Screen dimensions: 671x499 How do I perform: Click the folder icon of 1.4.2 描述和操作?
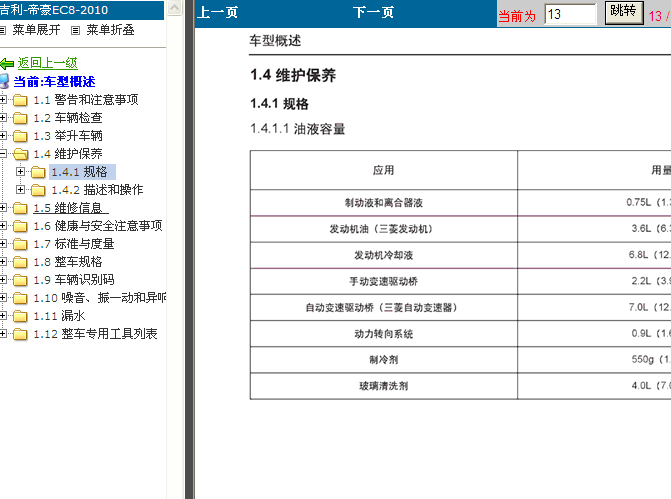tap(38, 190)
